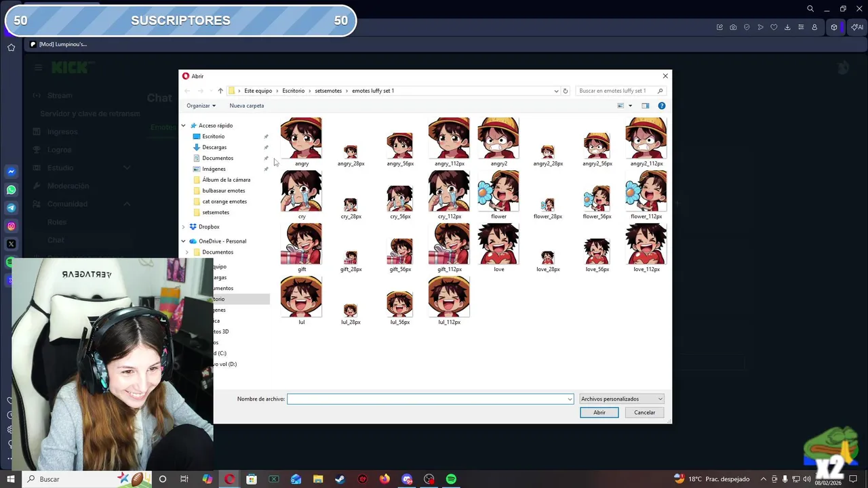868x488 pixels.
Task: Click the Nueva carpeta button
Action: [247, 106]
